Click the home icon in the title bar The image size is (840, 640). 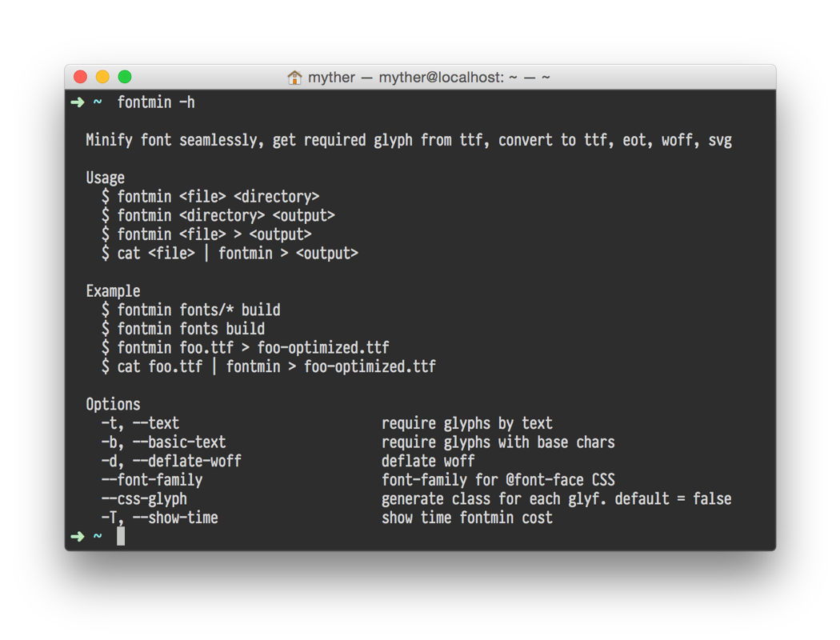click(x=294, y=77)
